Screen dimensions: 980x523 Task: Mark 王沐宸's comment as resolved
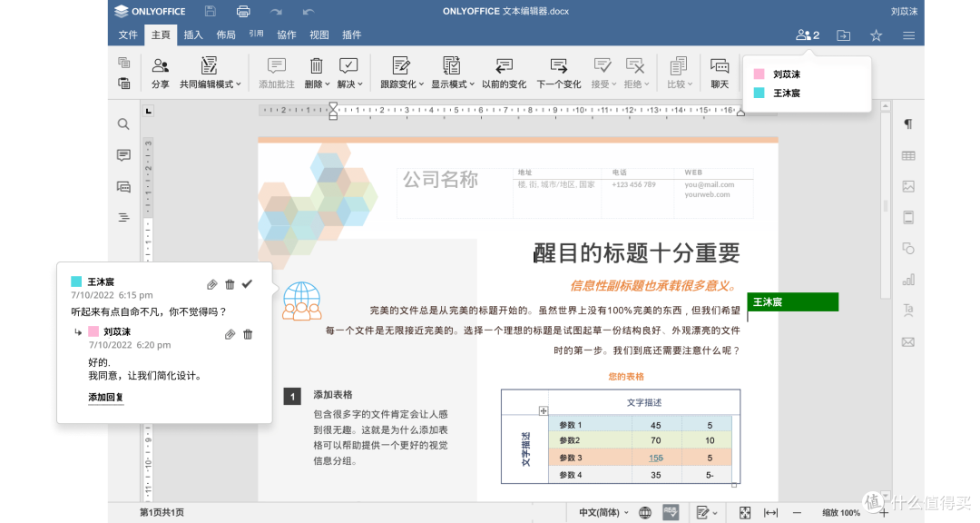pos(247,284)
